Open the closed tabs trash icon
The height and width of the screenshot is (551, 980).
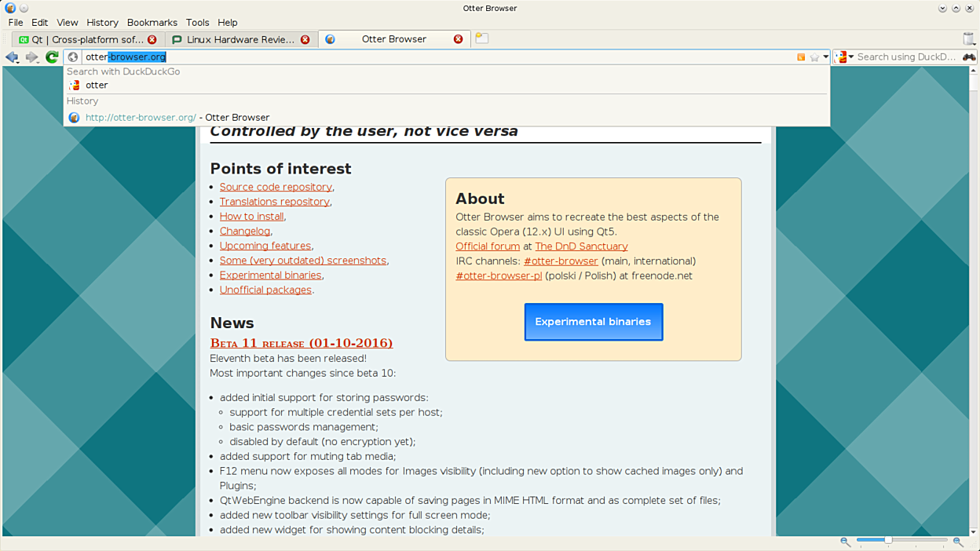pos(969,39)
